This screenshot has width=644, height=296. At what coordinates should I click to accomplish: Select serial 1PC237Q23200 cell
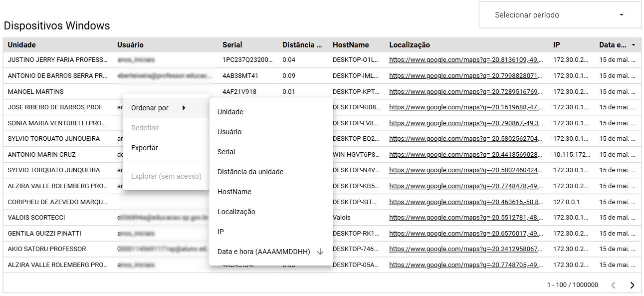click(x=248, y=60)
